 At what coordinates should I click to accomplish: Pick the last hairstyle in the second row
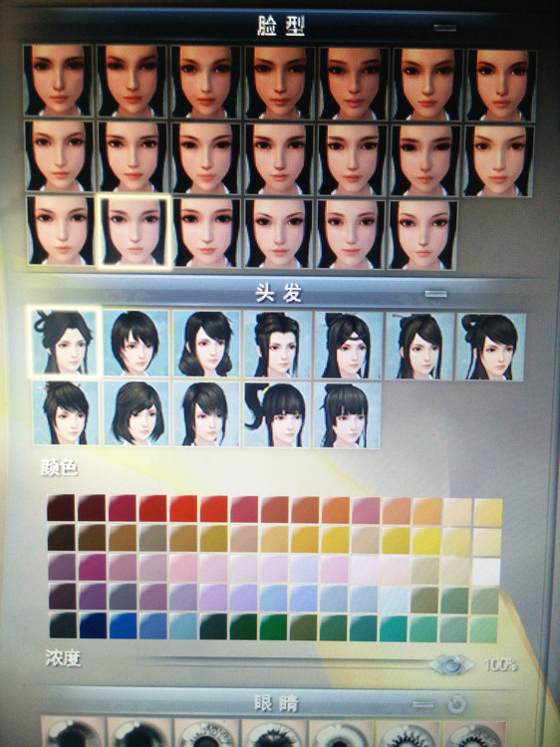pyautogui.click(x=347, y=415)
